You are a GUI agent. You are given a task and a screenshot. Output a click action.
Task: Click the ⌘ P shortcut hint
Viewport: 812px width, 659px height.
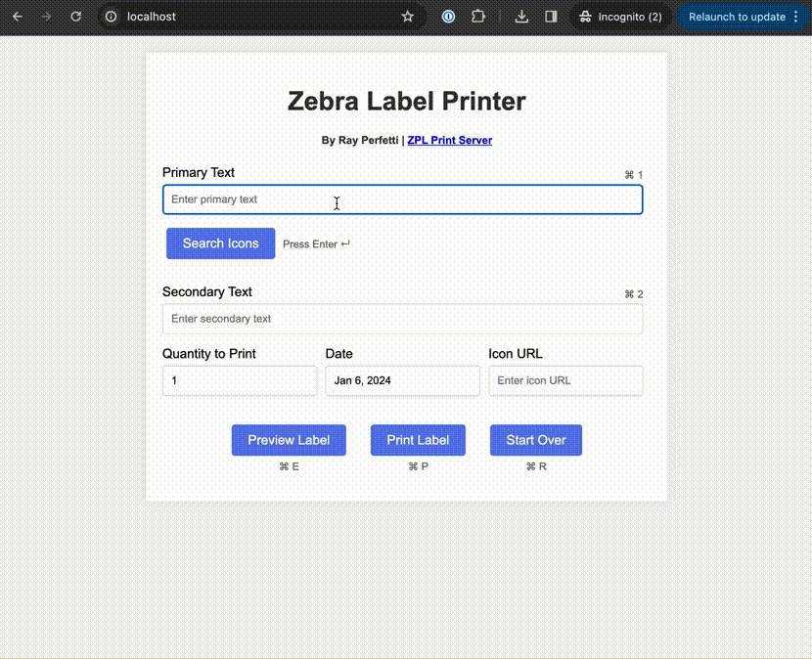(x=418, y=466)
